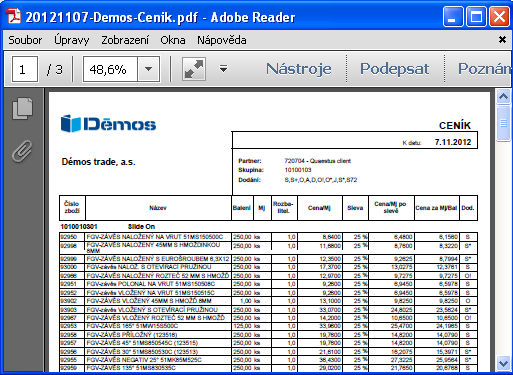This screenshot has width=513, height=375.
Task: Open the Nápověda menu
Action: (222, 40)
